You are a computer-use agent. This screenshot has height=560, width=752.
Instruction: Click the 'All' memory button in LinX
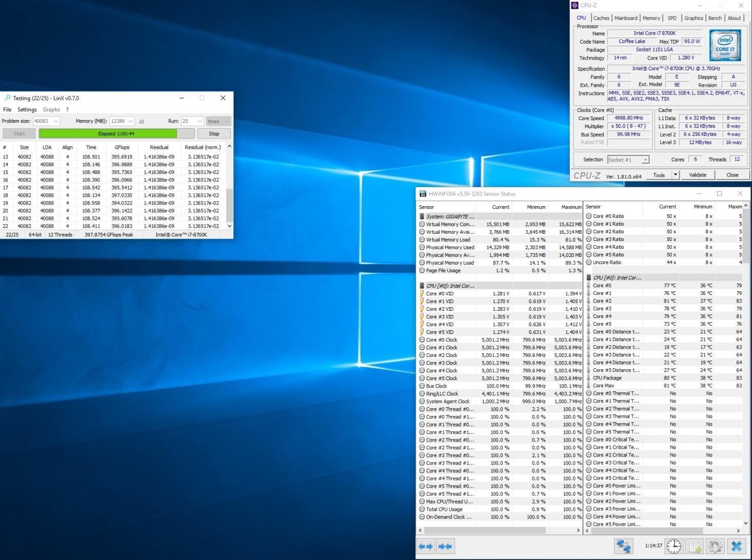point(141,122)
